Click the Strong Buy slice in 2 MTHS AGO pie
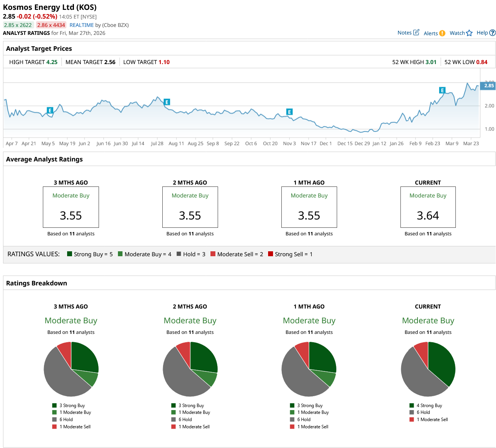The height and width of the screenshot is (448, 496). [203, 357]
